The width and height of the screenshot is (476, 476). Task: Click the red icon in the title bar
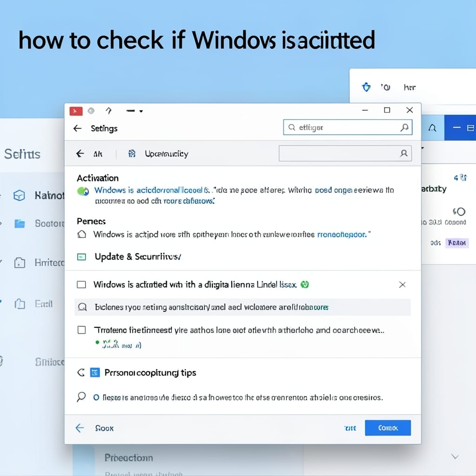pyautogui.click(x=76, y=111)
